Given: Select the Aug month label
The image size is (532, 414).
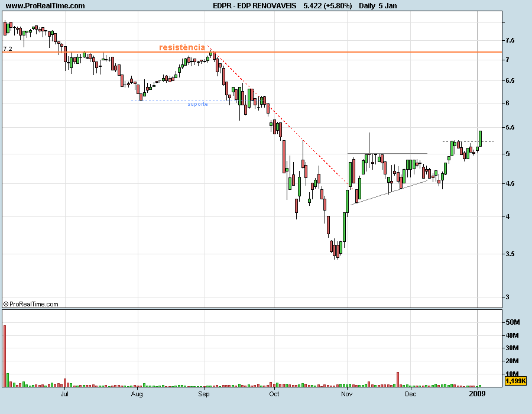Looking at the screenshot, I should pyautogui.click(x=137, y=394).
